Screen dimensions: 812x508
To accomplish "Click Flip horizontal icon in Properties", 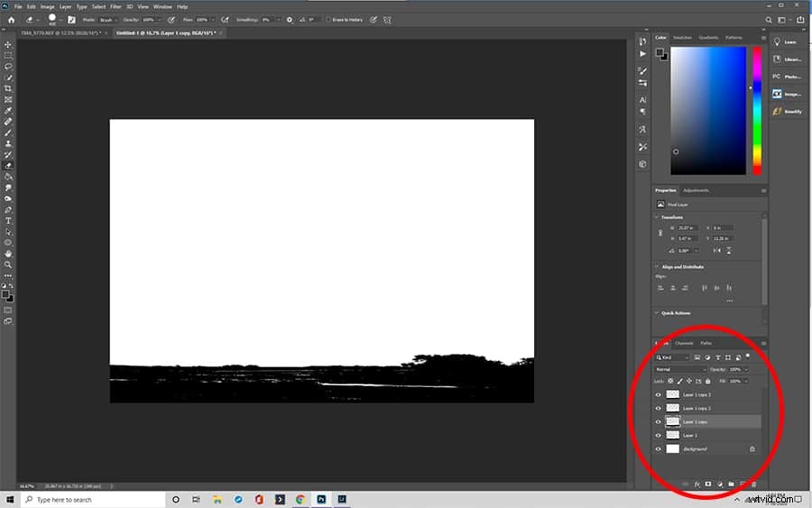I will click(716, 251).
